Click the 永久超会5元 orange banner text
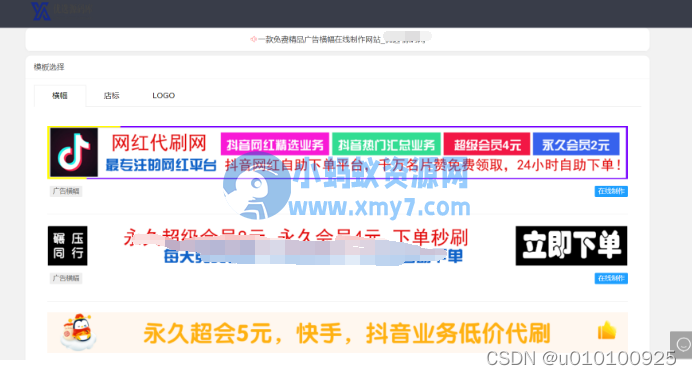 click(x=346, y=333)
